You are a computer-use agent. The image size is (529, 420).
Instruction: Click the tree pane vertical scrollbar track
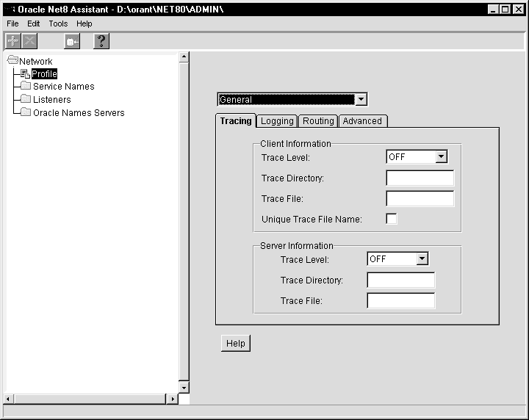click(x=184, y=222)
